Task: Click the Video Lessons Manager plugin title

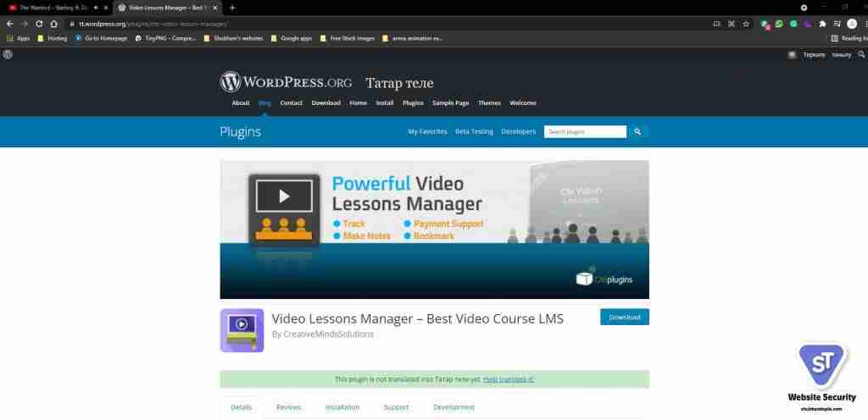Action: [417, 319]
